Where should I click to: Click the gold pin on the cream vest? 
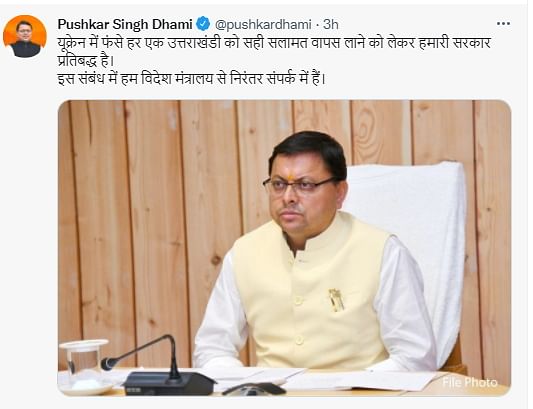tap(336, 300)
